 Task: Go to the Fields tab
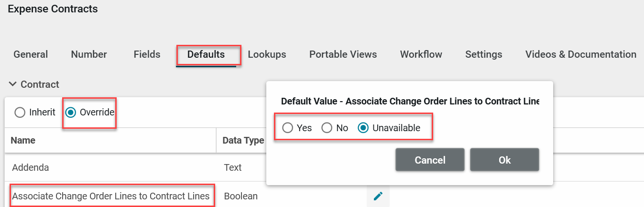(x=147, y=54)
